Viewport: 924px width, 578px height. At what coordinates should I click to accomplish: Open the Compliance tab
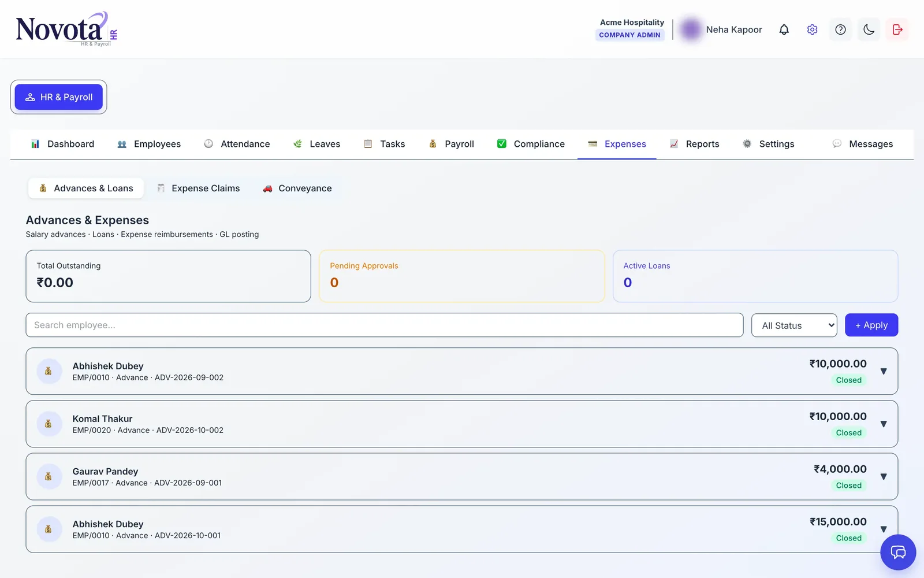[531, 144]
